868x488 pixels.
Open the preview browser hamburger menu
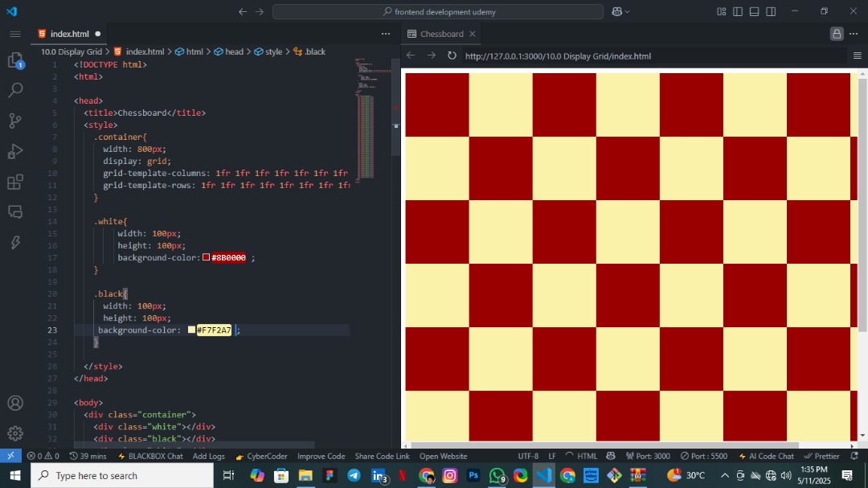coord(857,55)
